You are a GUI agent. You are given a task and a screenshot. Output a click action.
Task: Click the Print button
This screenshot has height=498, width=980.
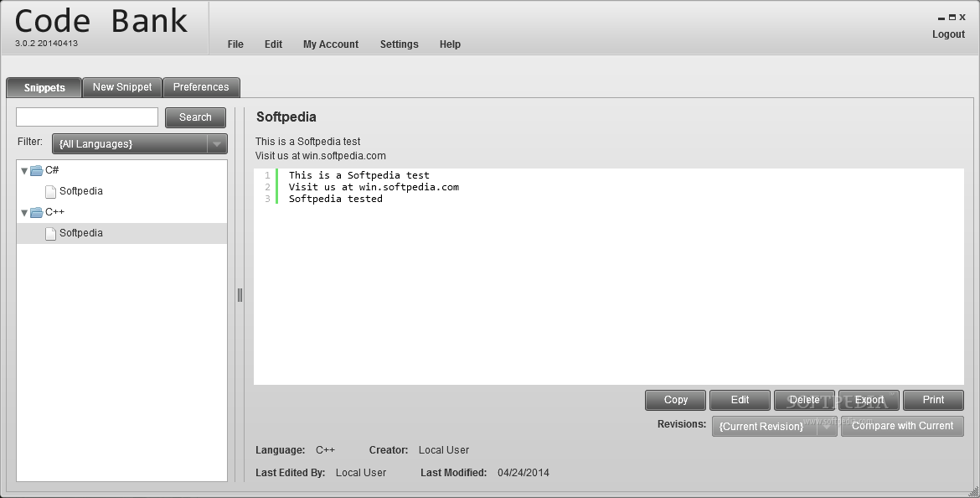click(x=934, y=400)
